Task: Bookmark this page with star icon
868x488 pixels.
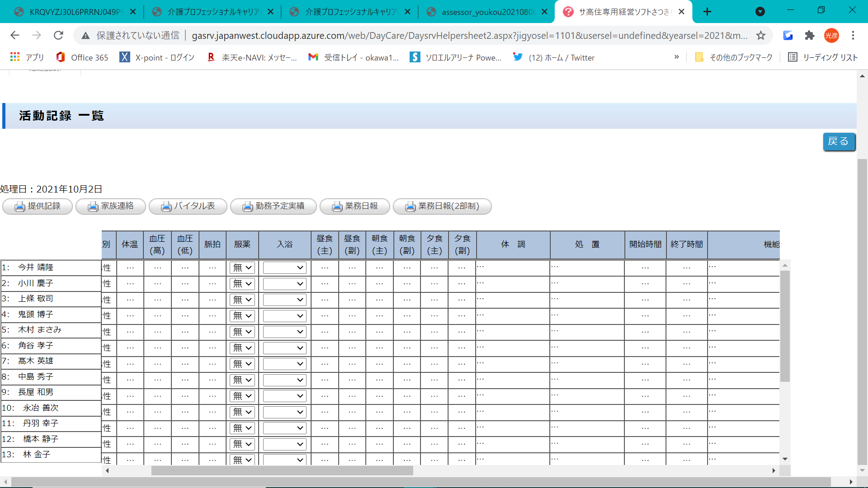Action: [761, 35]
